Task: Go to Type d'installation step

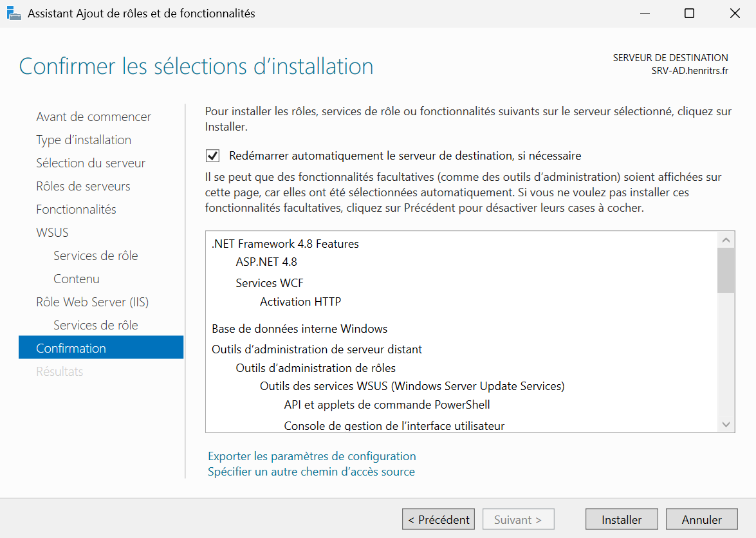Action: point(84,140)
